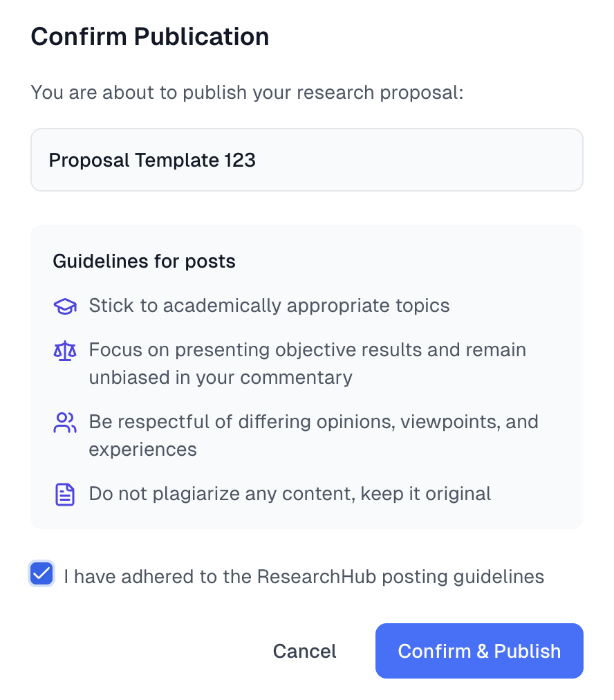Image resolution: width=614 pixels, height=700 pixels.
Task: Cancel the publication dialog
Action: [x=304, y=651]
